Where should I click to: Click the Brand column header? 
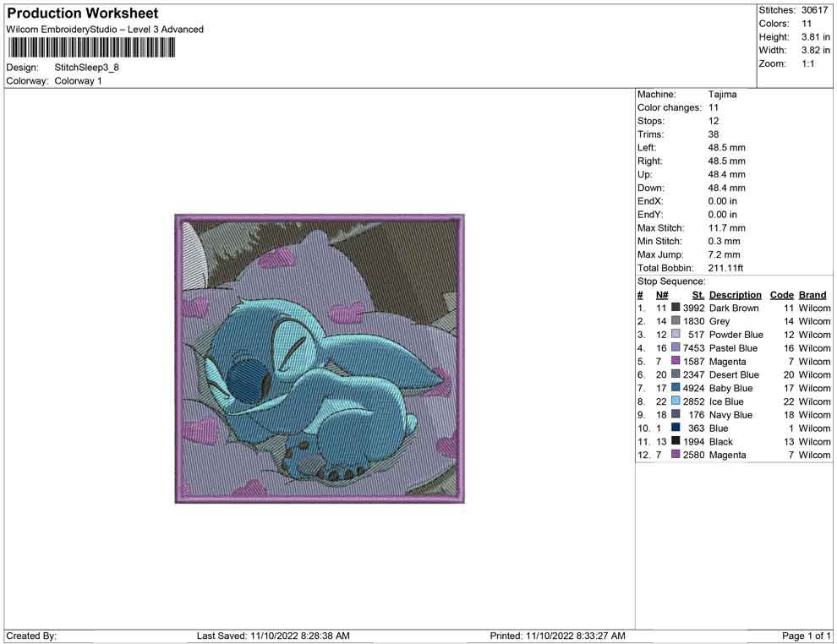click(812, 295)
